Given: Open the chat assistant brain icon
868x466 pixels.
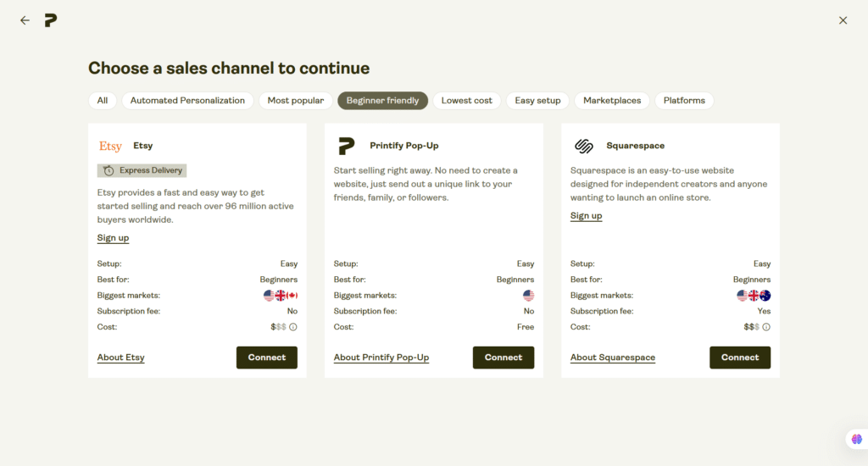Looking at the screenshot, I should pos(856,439).
